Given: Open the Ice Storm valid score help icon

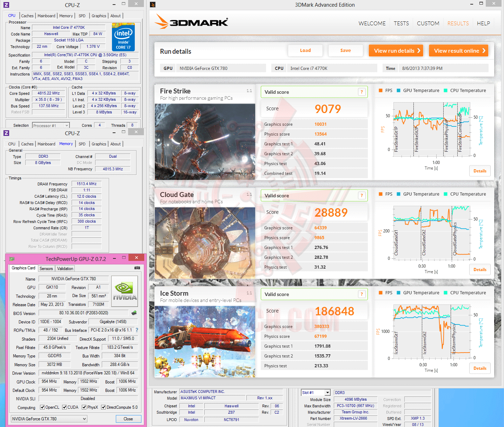Looking at the screenshot, I should coord(362,294).
